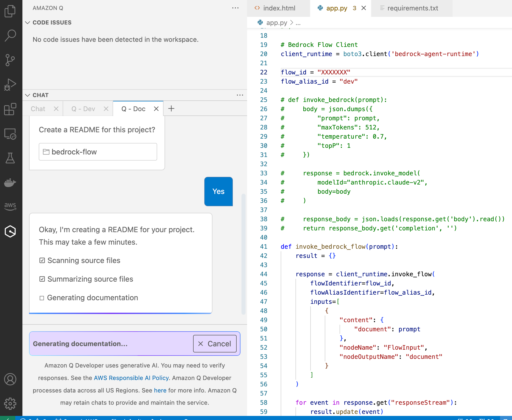Click the bedrock-flow folder icon
The image size is (512, 420).
(x=46, y=152)
